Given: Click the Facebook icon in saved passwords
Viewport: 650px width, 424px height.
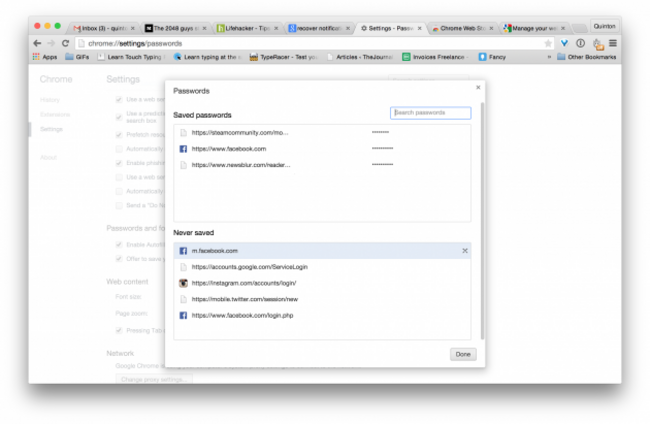Looking at the screenshot, I should 183,149.
